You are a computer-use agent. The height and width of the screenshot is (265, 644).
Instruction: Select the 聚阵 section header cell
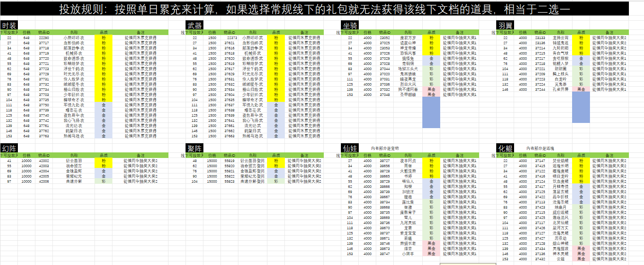pos(195,148)
